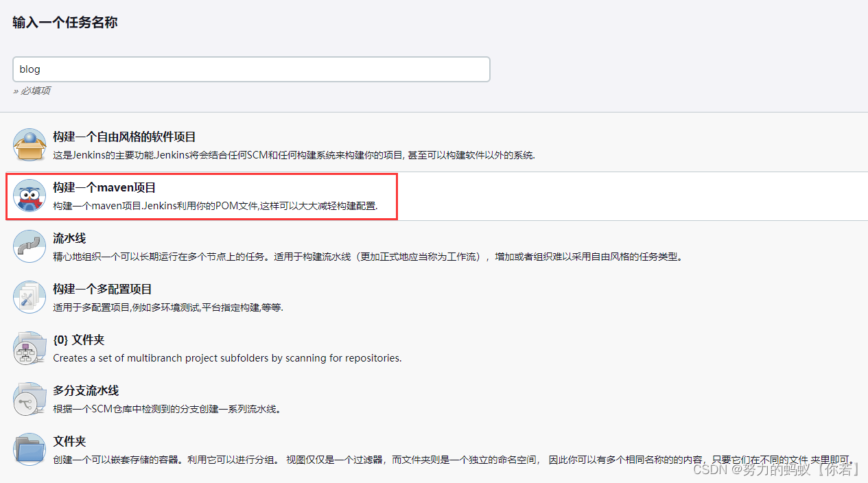The image size is (868, 483).
Task: Click the multi-configuration project icon
Action: pos(30,297)
